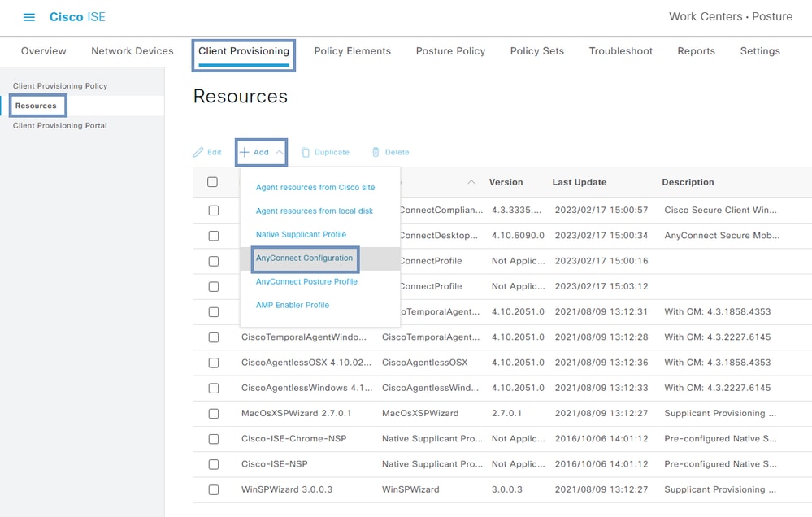
Task: Select Resources in the left sidebar
Action: (36, 106)
